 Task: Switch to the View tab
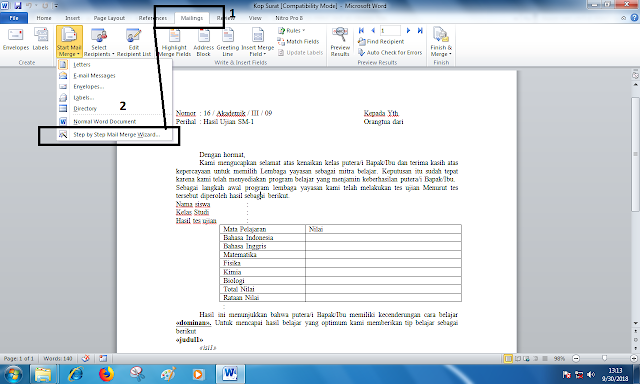click(x=255, y=18)
